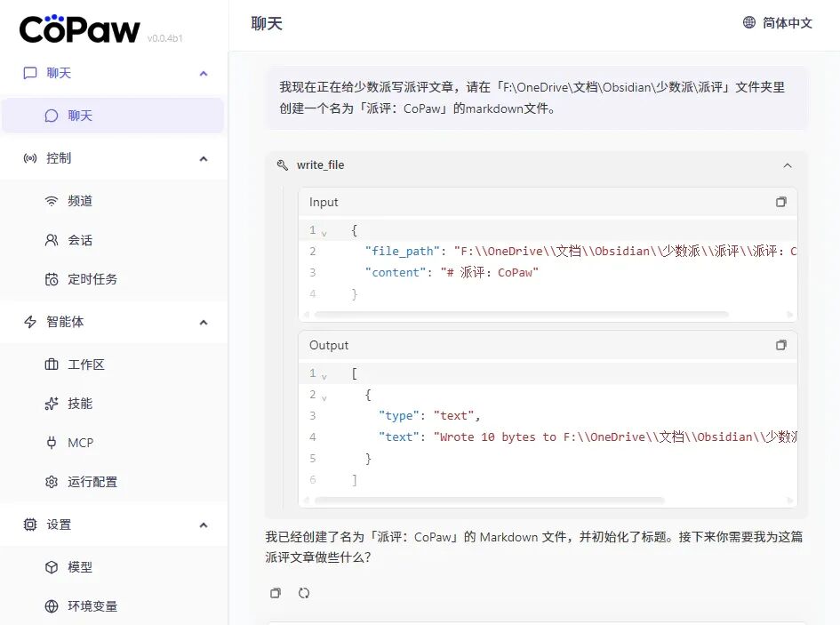Click the CoPaw logo
Screen dimensions: 840x625
coord(80,29)
